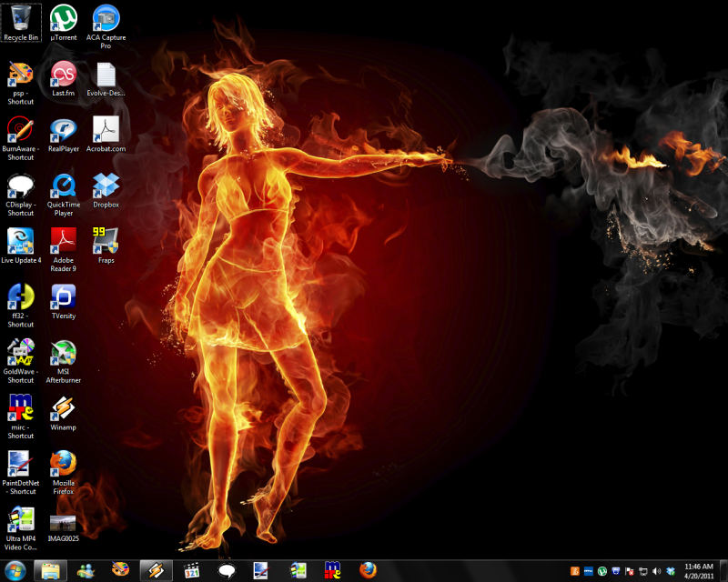Viewport: 728px width, 582px height.
Task: Click the Adobe Reader 9 shortcut
Action: tap(63, 241)
